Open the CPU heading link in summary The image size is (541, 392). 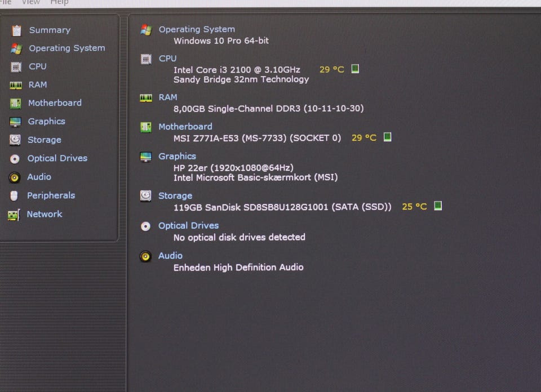(x=168, y=59)
